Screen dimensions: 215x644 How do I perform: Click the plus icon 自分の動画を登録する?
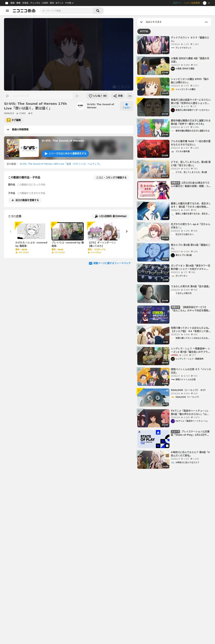pos(25,200)
